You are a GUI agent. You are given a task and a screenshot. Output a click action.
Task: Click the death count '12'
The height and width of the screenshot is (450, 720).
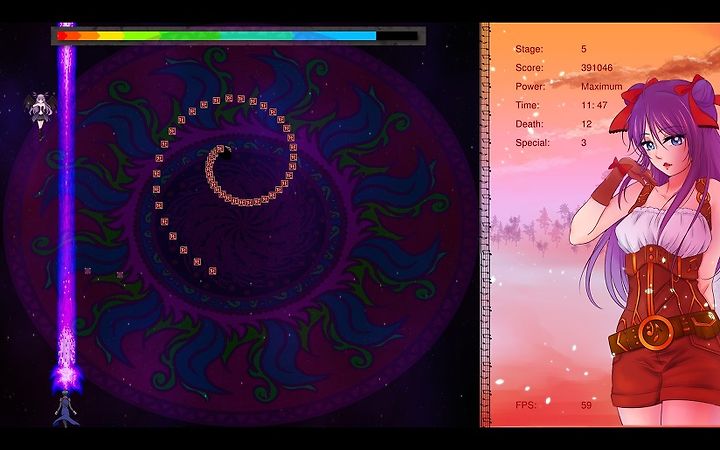click(x=586, y=124)
